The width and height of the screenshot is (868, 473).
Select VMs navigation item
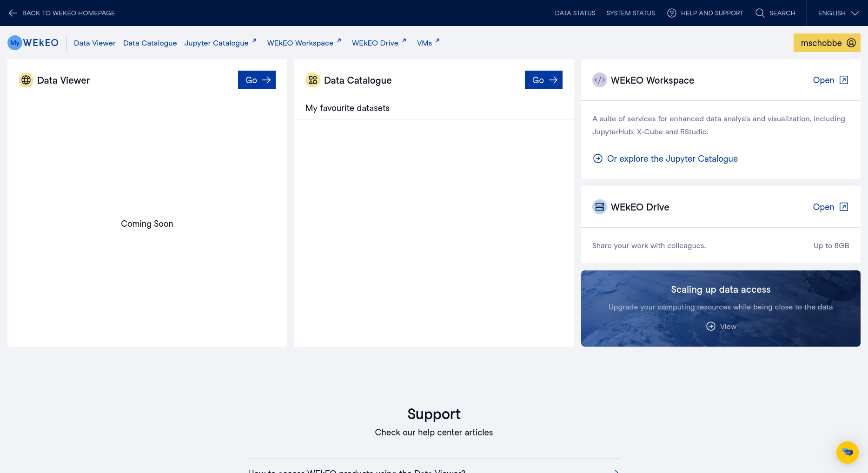(424, 43)
